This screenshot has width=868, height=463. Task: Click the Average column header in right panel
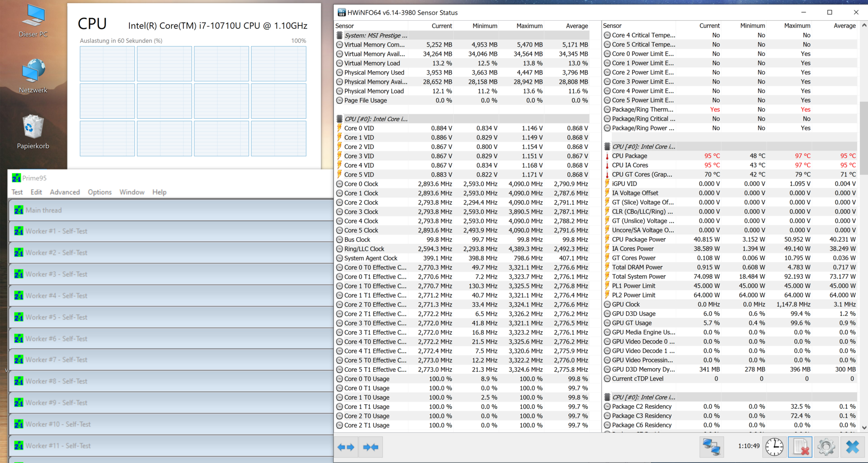point(844,26)
